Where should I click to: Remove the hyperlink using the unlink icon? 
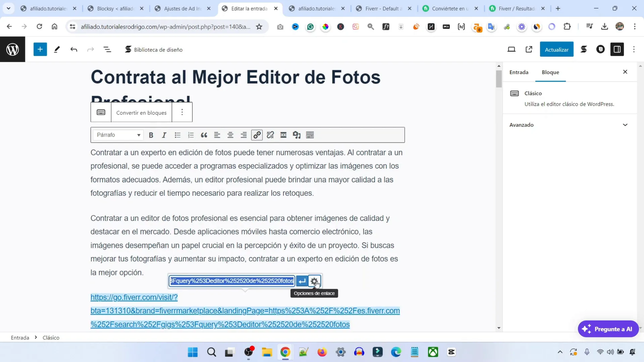pos(270,135)
